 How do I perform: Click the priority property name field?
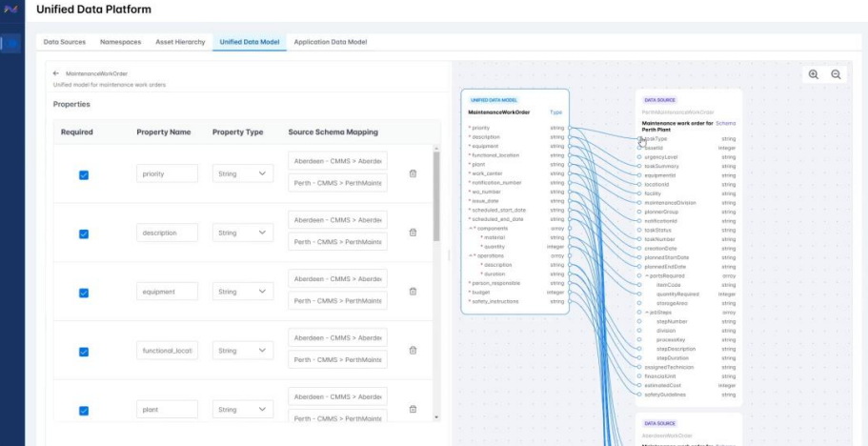point(167,173)
